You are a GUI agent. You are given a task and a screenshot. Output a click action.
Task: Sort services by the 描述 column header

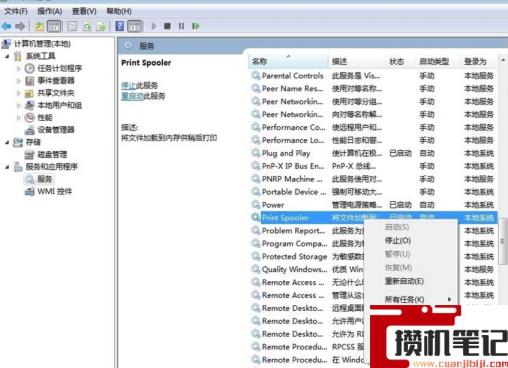357,61
